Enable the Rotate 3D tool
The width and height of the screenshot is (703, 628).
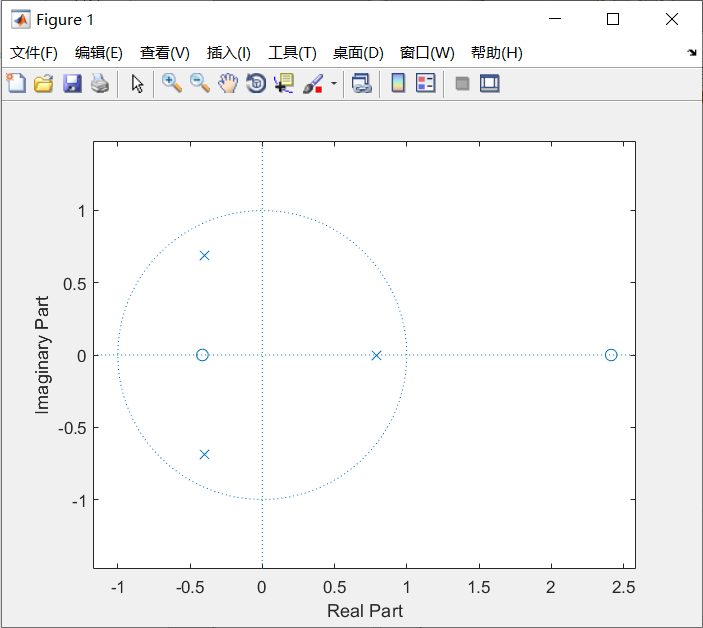click(x=256, y=83)
